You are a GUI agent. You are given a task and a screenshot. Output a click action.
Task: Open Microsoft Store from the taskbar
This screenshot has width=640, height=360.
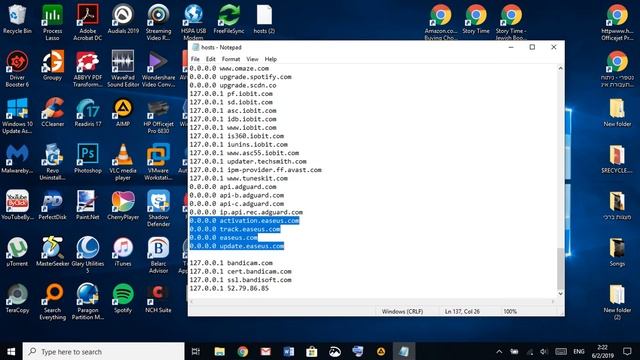[312, 351]
